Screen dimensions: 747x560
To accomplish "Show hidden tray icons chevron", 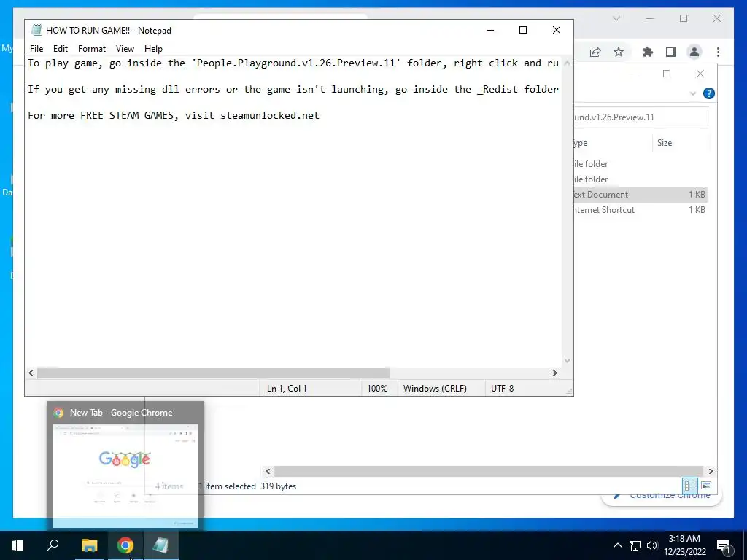I will coord(617,545).
